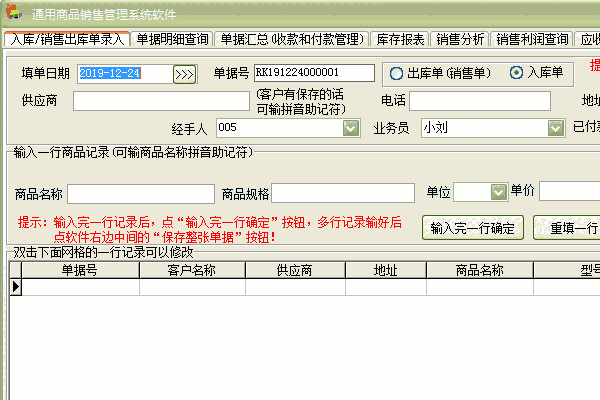Click the 重填一行 button
This screenshot has width=600, height=400.
click(x=567, y=228)
